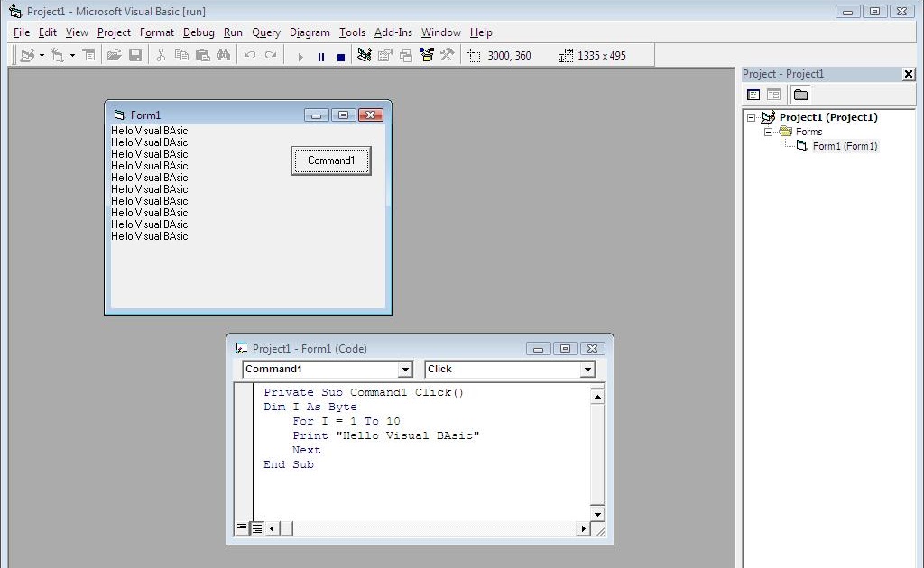
Task: Open the Click procedure dropdown
Action: click(x=587, y=369)
